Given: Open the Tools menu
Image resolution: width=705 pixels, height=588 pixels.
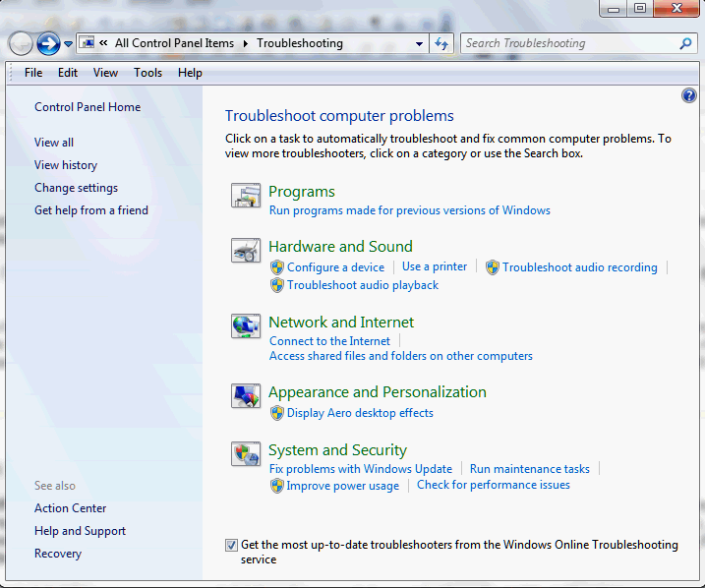Looking at the screenshot, I should [147, 73].
